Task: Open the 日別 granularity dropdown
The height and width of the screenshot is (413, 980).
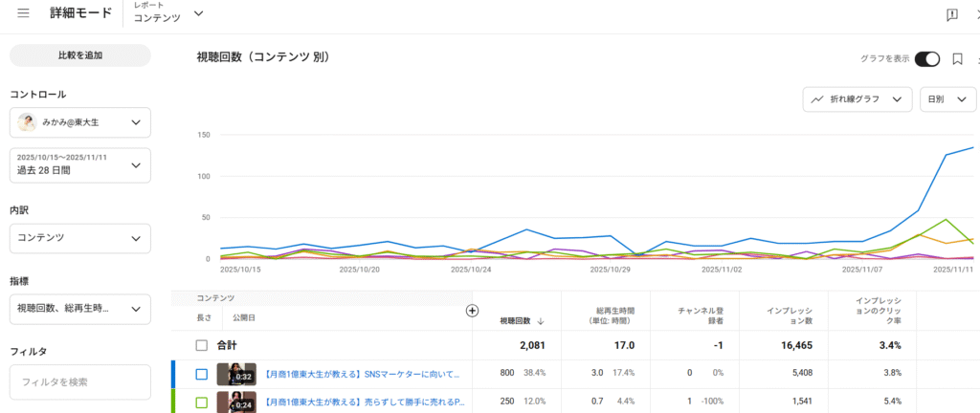Action: point(947,98)
